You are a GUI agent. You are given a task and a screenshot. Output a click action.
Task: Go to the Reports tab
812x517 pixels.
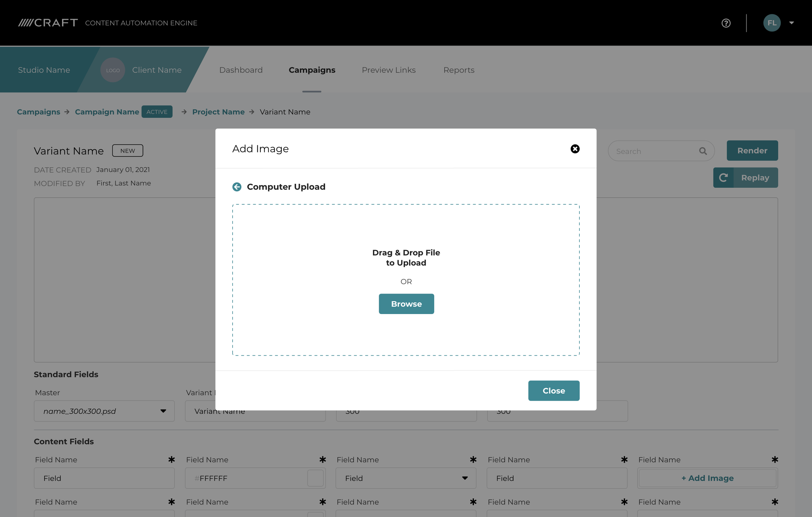459,70
